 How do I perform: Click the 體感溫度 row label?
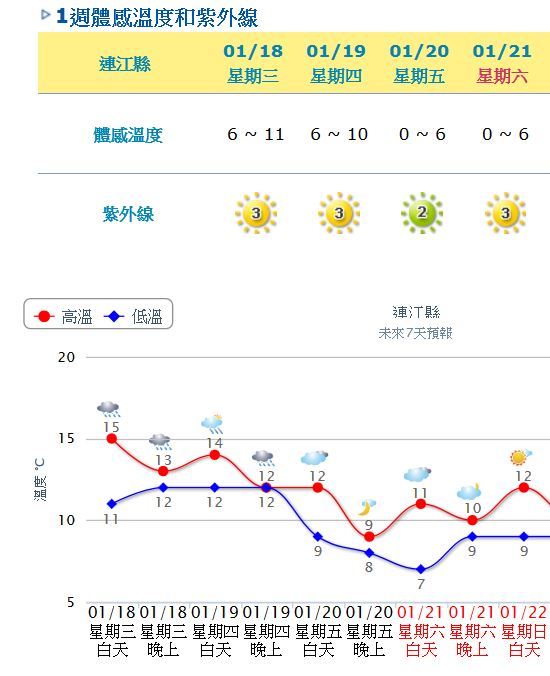click(128, 135)
